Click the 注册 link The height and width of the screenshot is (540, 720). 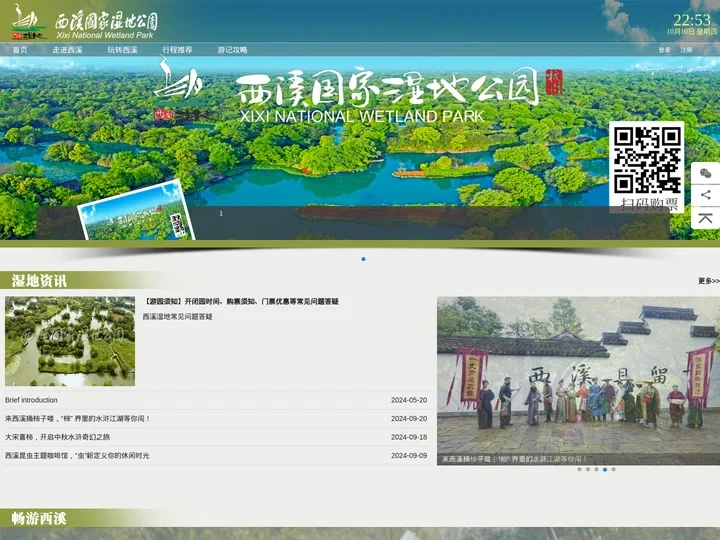[686, 50]
